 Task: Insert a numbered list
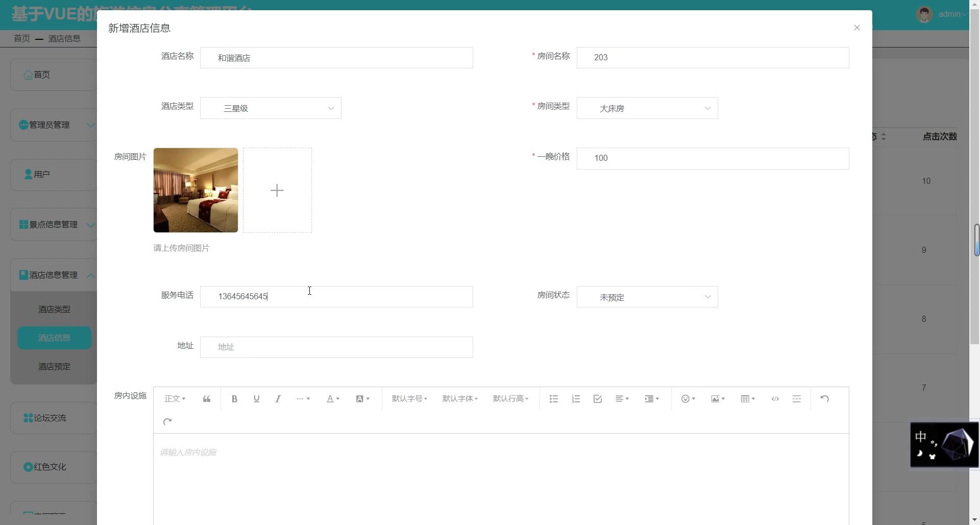point(576,399)
